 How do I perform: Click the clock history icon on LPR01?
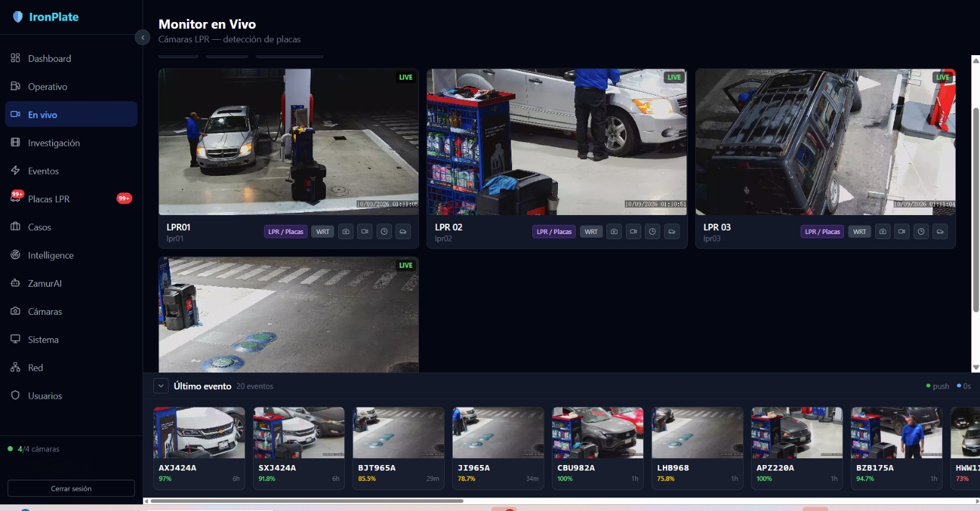pyautogui.click(x=384, y=232)
